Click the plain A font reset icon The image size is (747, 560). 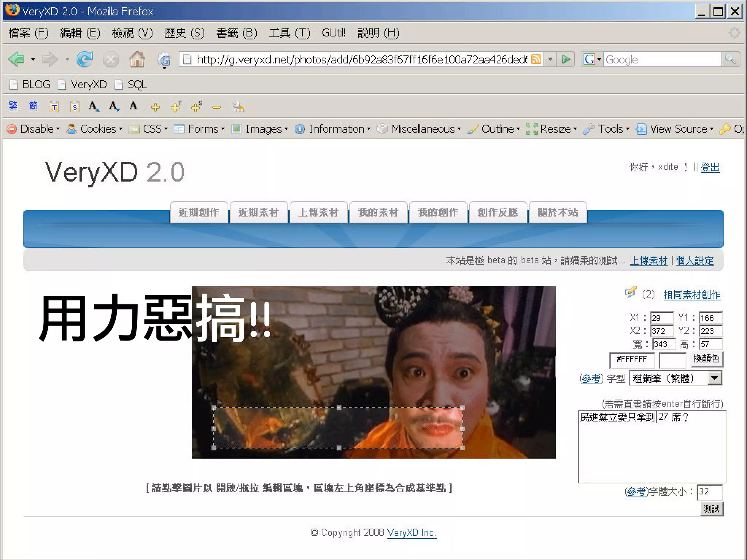133,106
